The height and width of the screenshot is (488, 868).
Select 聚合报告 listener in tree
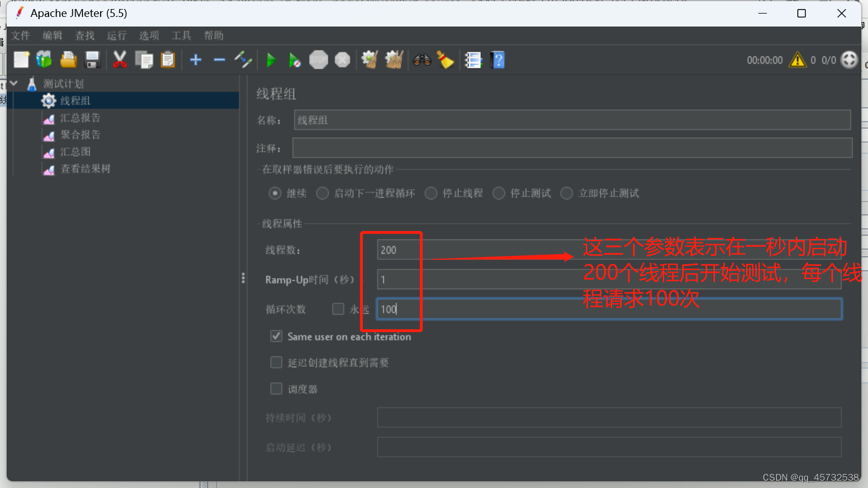(x=80, y=134)
